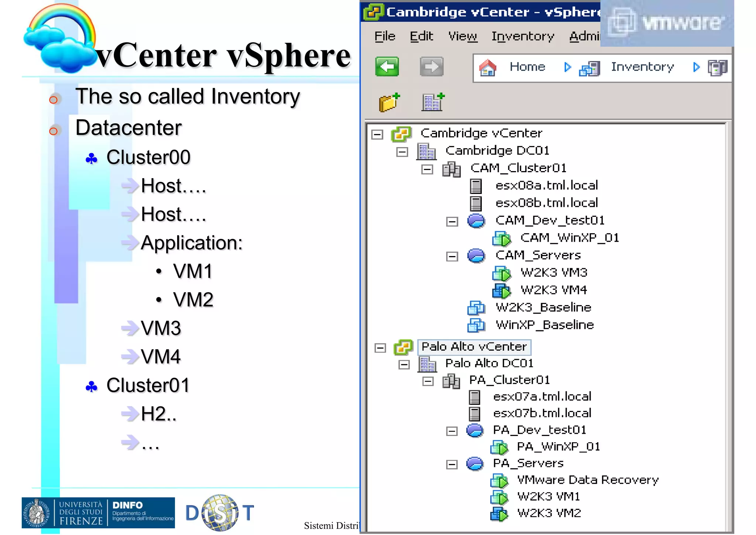Click the W2K3_Baseline template icon
The height and width of the screenshot is (535, 756).
[476, 308]
